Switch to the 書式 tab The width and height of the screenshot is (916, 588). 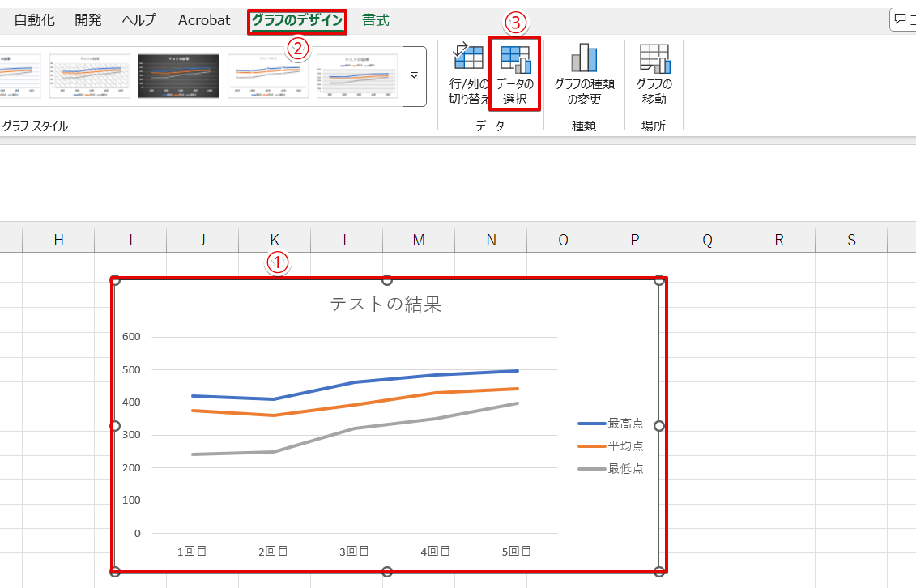pos(376,20)
